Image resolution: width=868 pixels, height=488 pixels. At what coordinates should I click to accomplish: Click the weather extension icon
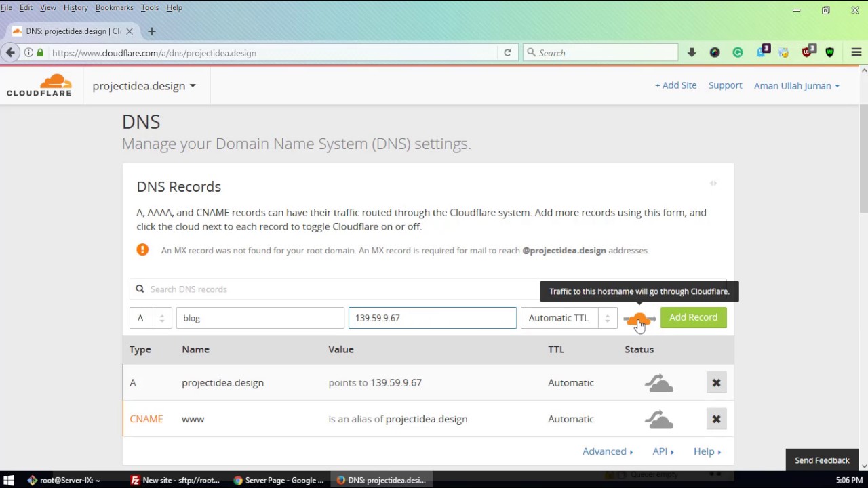tap(784, 53)
